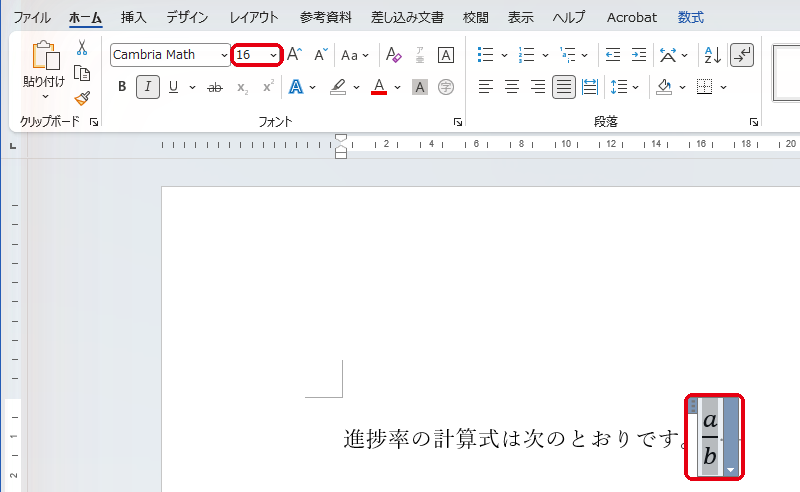This screenshot has width=800, height=492.
Task: Switch to the 数式 tab
Action: 691,17
